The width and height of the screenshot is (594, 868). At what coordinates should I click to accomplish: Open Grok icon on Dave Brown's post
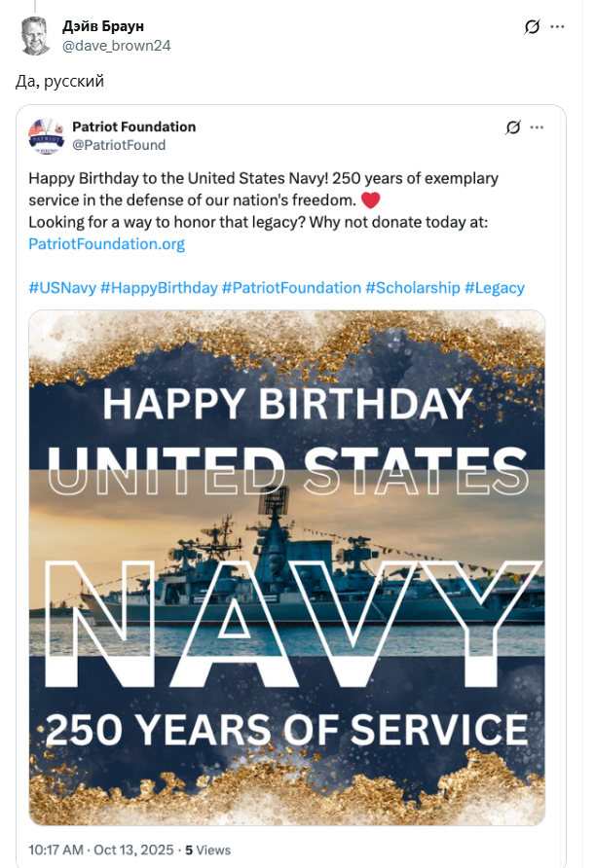coord(532,27)
